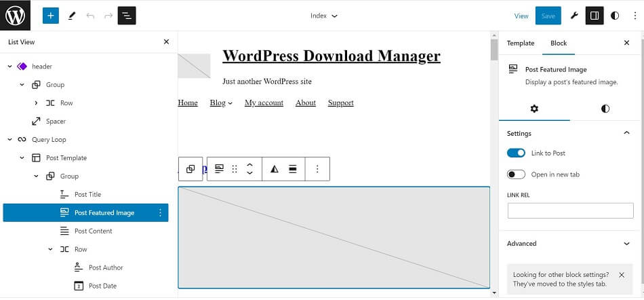Select Post Featured Image in List View
Image resolution: width=644 pixels, height=300 pixels.
(85, 212)
